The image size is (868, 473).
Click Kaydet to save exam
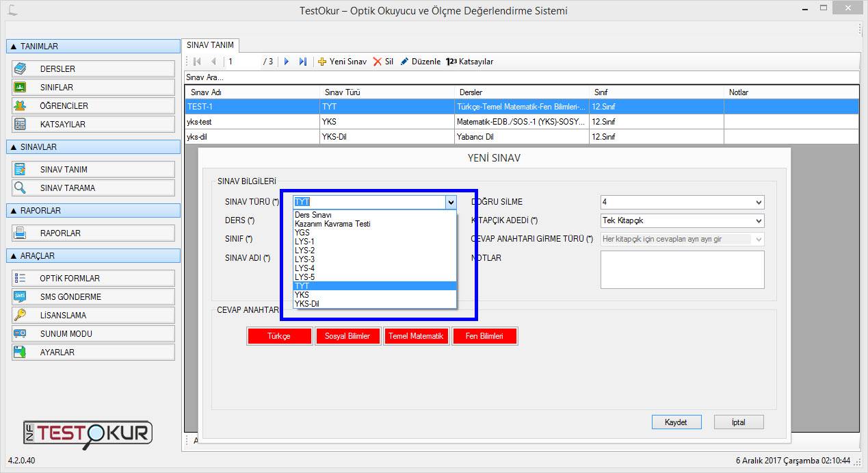pos(676,422)
